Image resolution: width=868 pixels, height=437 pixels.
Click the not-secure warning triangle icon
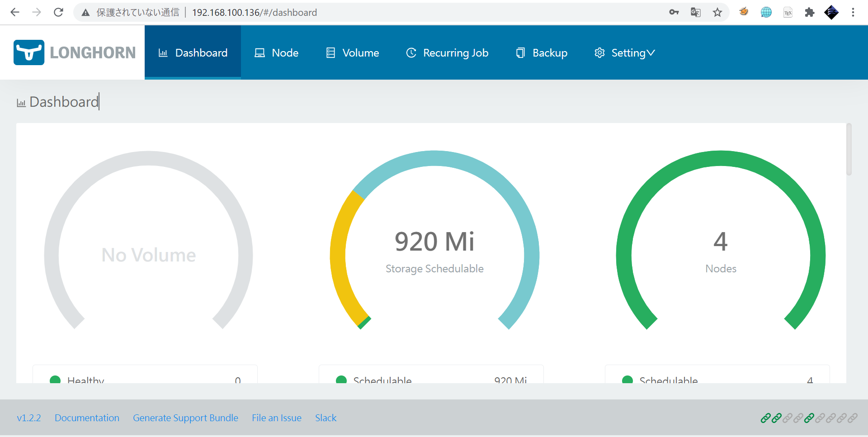(85, 13)
